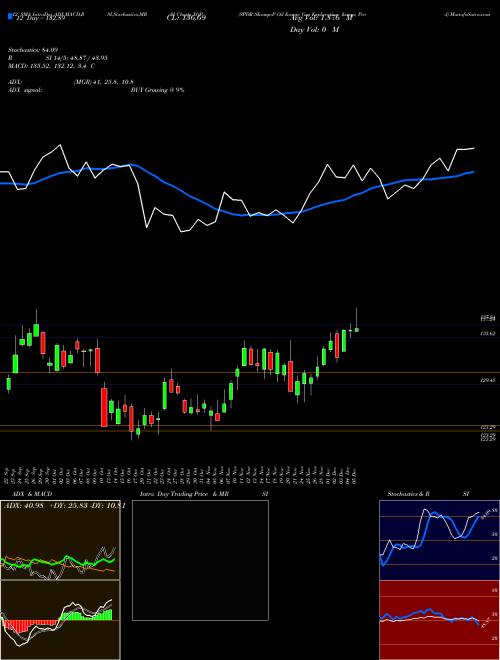Image resolution: width=500 pixels, height=660 pixels.
Task: Click the 'Intra Day Trading Price & MR SI' title
Action: pyautogui.click(x=204, y=494)
